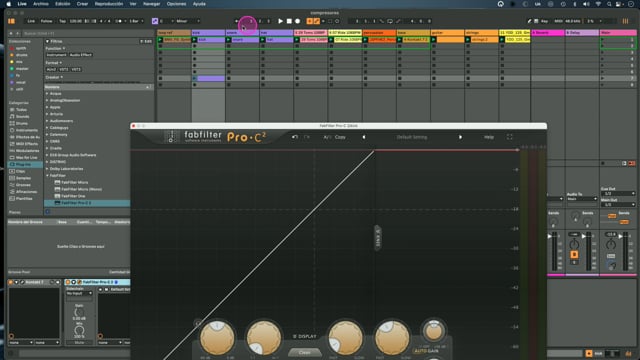Open the Default Setting preset menu

pos(412,137)
